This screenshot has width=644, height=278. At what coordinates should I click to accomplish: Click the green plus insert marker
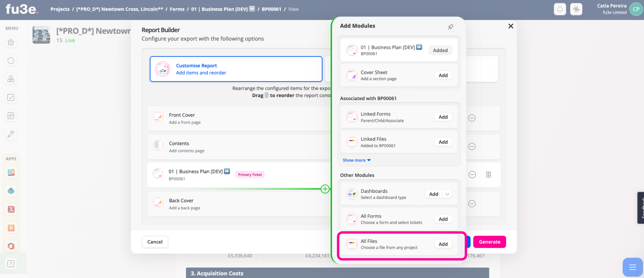325,189
